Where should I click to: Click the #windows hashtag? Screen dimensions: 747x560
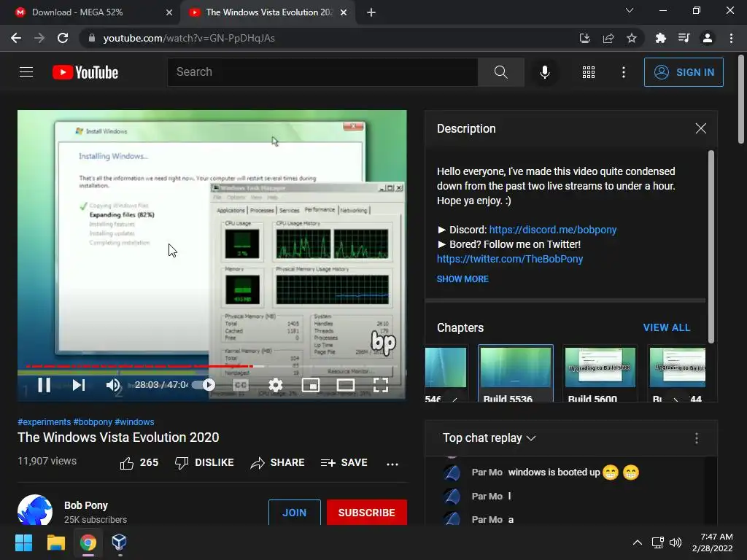[134, 422]
